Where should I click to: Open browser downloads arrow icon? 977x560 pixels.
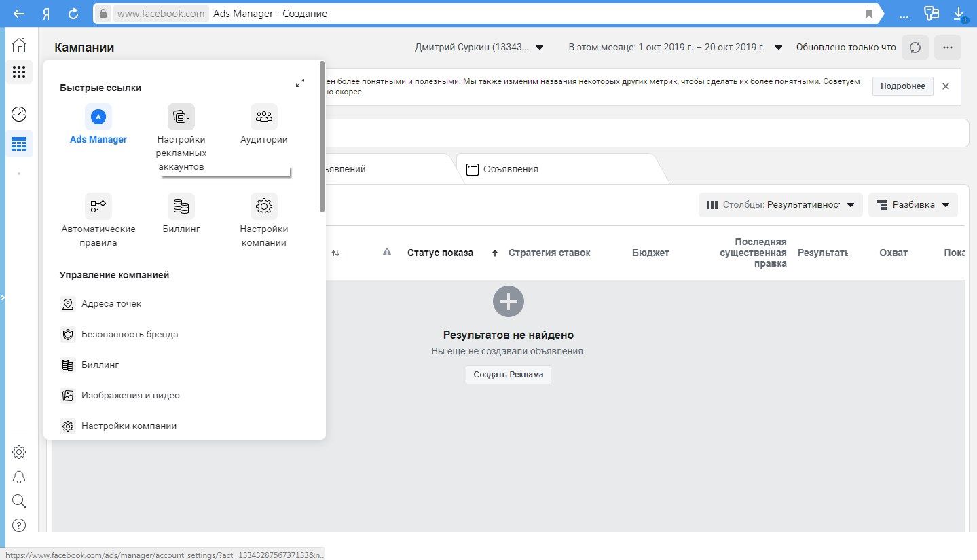[959, 14]
